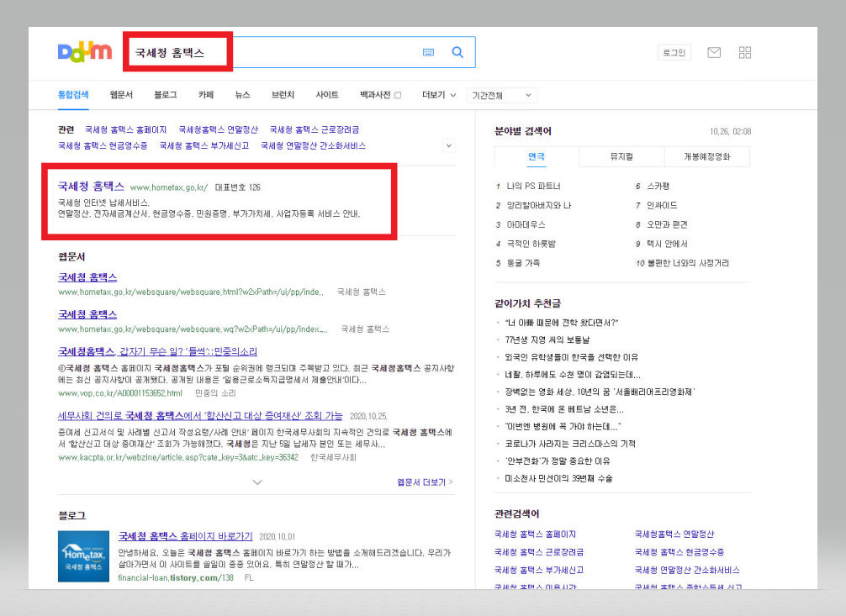Open the first 국세청 홈택스 web document link
Screen dimensions: 846x616
pyautogui.click(x=87, y=277)
